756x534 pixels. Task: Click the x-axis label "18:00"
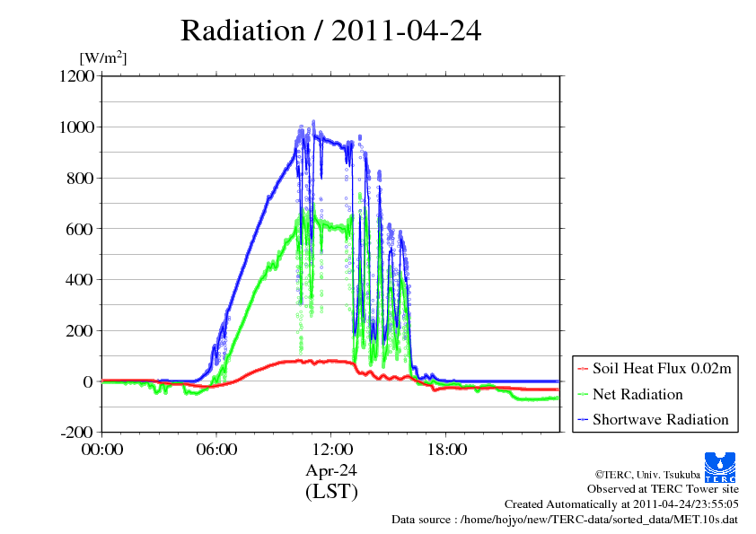[x=447, y=450]
